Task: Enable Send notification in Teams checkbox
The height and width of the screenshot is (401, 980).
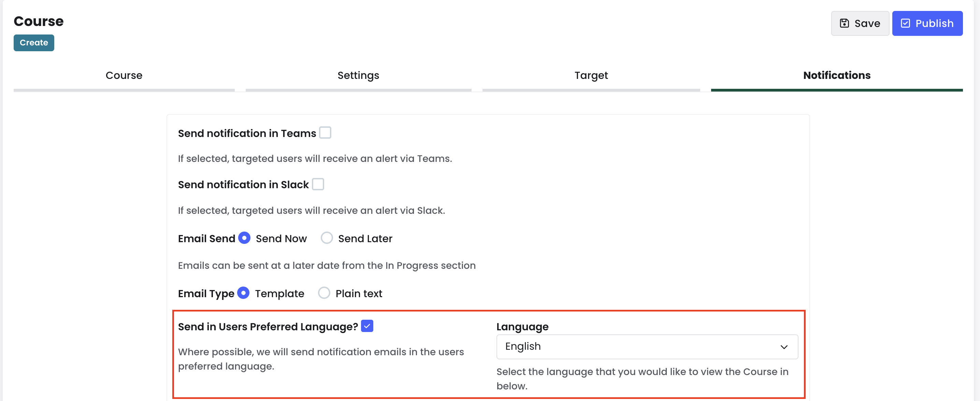Action: coord(325,133)
